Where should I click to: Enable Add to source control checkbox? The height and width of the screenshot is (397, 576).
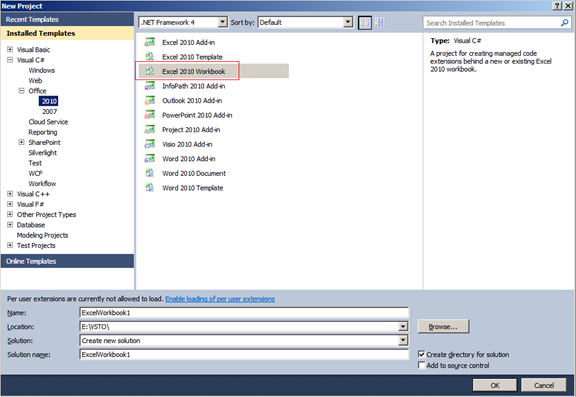tap(421, 365)
